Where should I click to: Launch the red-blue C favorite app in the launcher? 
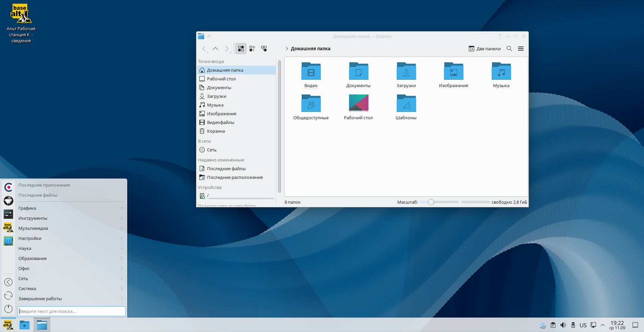[8, 187]
